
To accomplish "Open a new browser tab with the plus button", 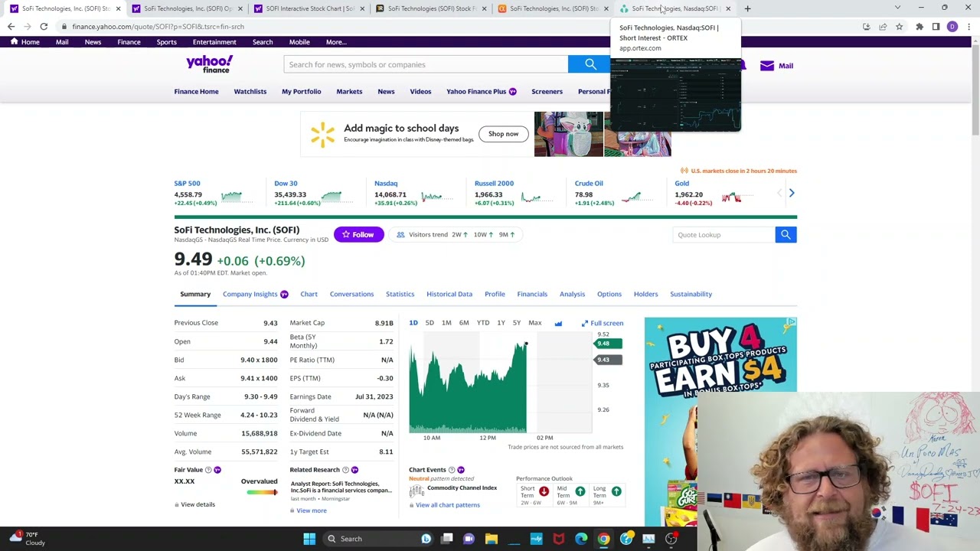I will click(x=747, y=8).
